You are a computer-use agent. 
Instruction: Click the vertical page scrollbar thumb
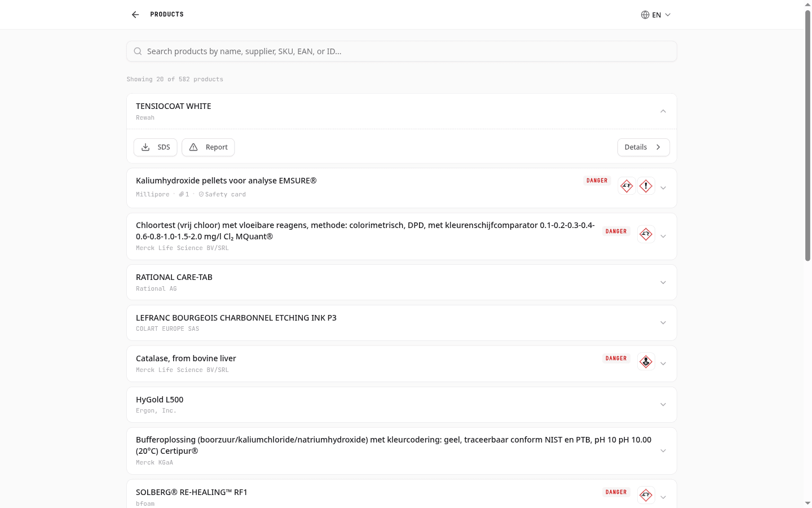pos(807,135)
